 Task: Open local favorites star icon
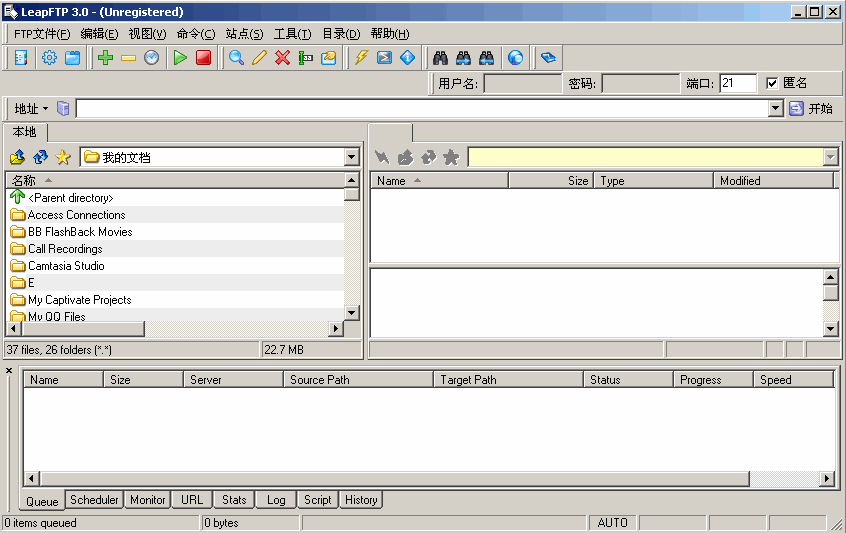[63, 157]
